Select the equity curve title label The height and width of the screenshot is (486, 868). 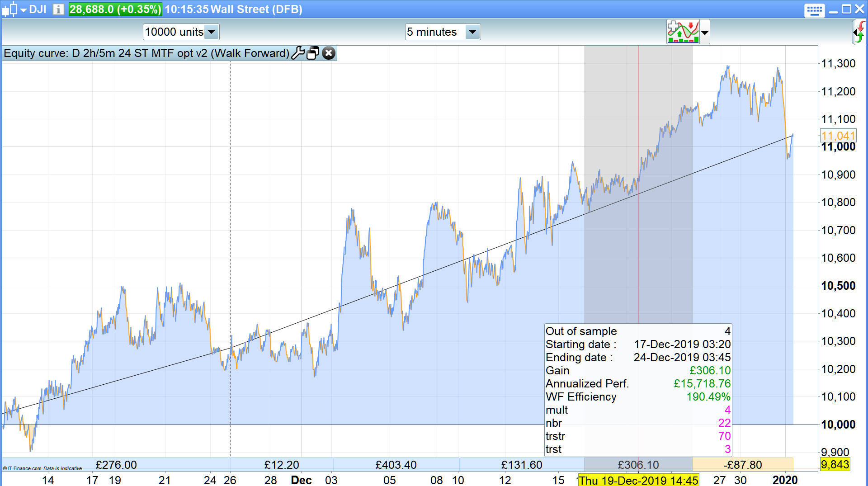(146, 53)
